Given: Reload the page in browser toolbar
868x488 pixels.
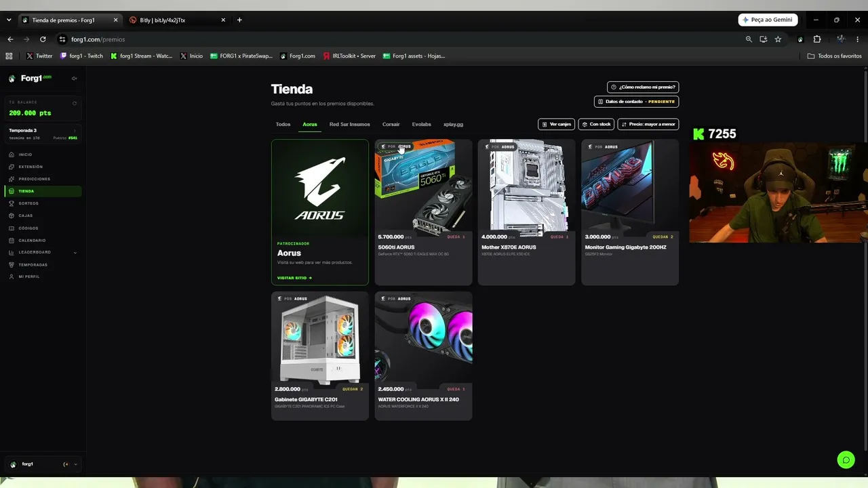Looking at the screenshot, I should click(x=43, y=39).
